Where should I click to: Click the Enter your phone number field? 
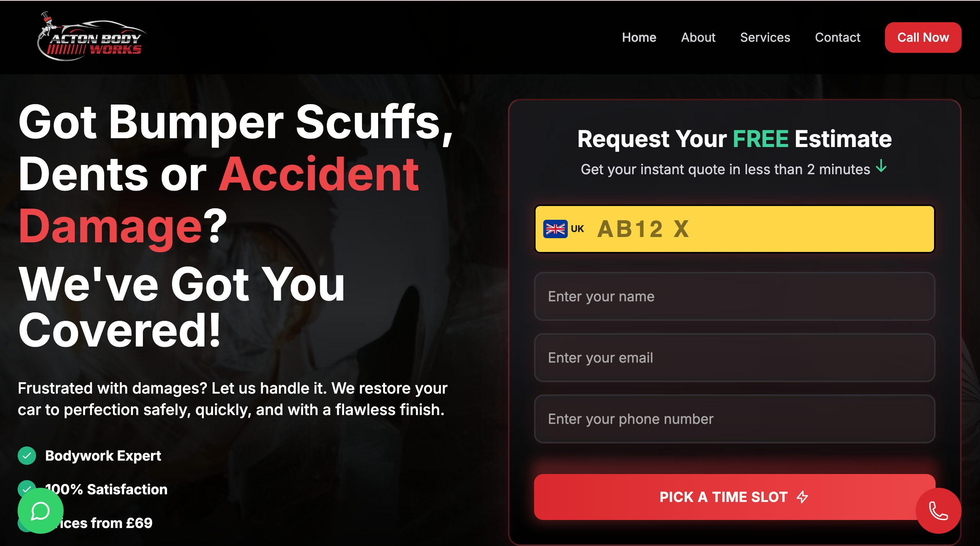click(734, 419)
